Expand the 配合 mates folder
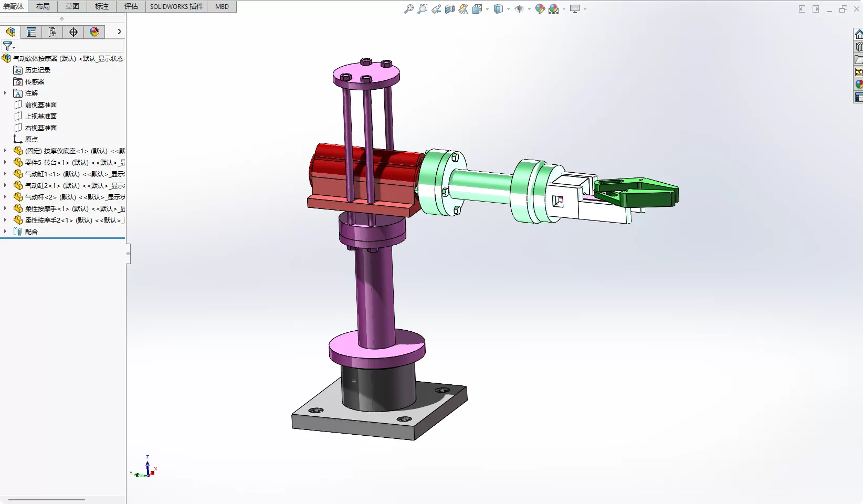Viewport: 863px width, 504px height. tap(5, 232)
